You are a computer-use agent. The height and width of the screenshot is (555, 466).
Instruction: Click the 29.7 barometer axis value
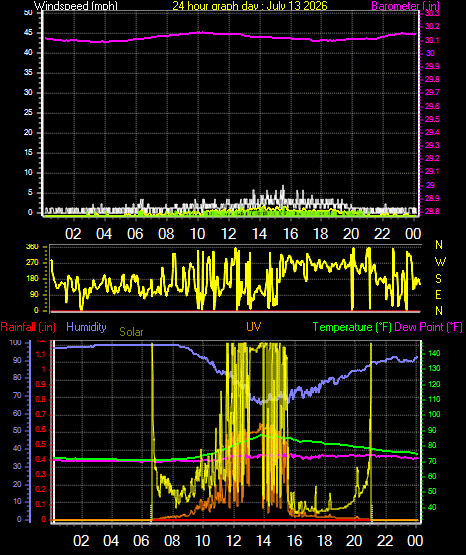click(432, 93)
